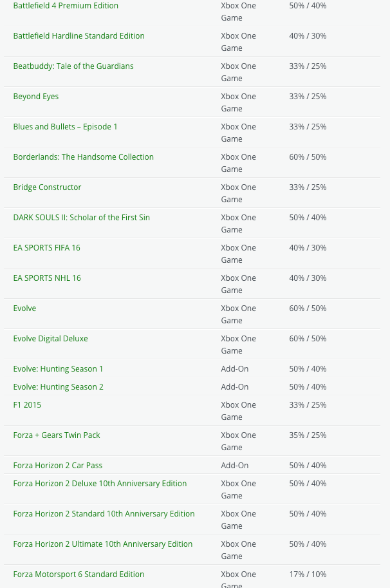This screenshot has width=390, height=588.
Task: Open Blues and Bullets – Episode 1
Action: click(x=65, y=127)
